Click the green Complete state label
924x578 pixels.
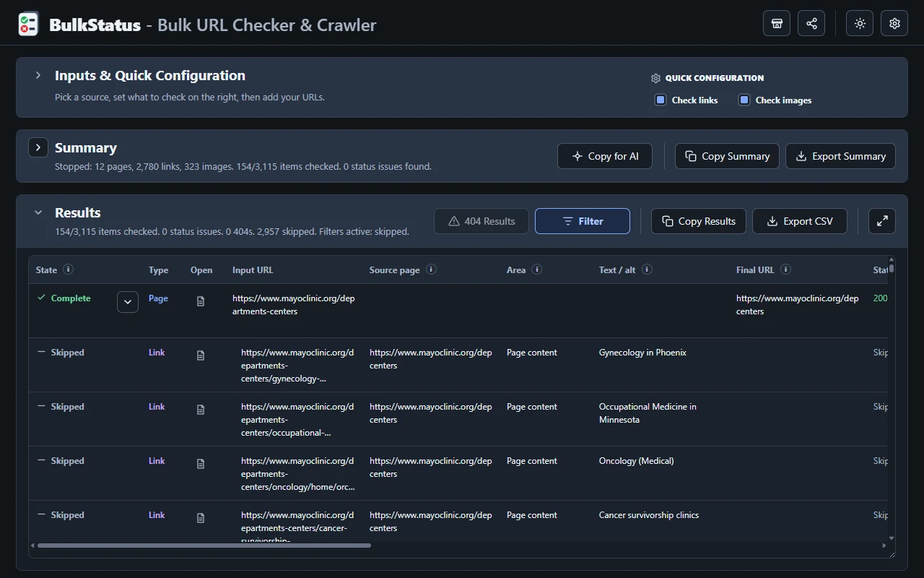pos(71,298)
